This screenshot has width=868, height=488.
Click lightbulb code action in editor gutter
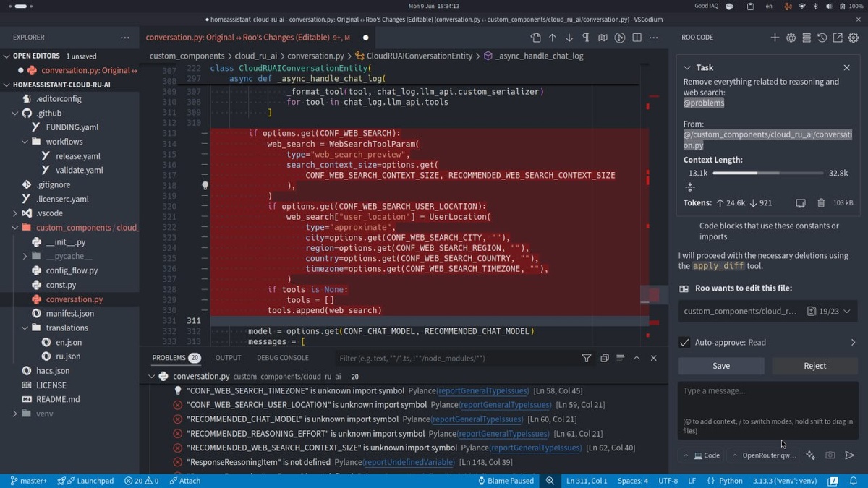[205, 186]
